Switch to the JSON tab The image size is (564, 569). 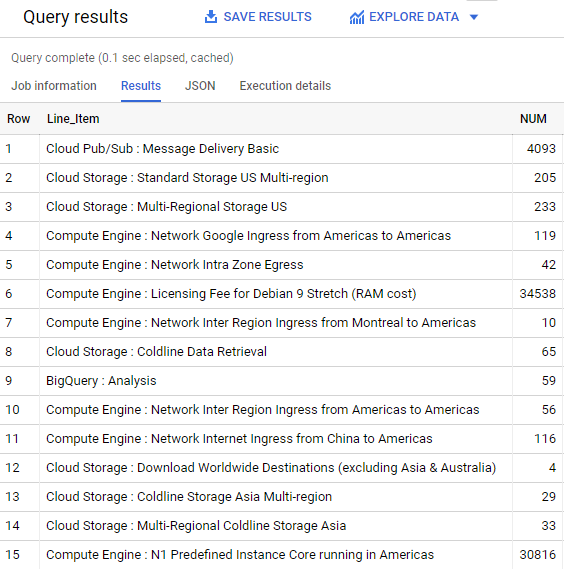(200, 86)
